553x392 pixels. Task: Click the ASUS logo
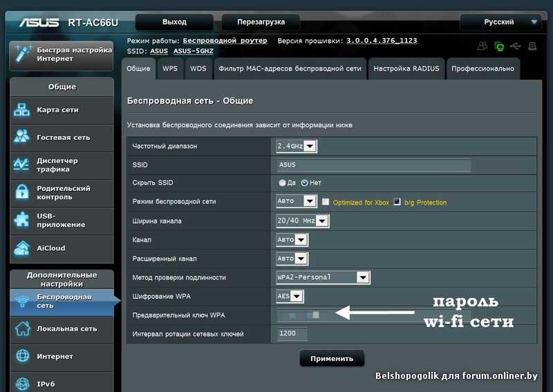39,23
